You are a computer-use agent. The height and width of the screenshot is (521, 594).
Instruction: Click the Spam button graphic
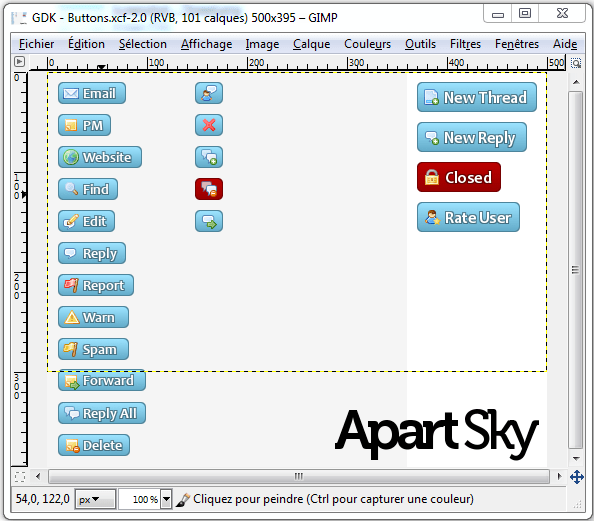coord(93,349)
